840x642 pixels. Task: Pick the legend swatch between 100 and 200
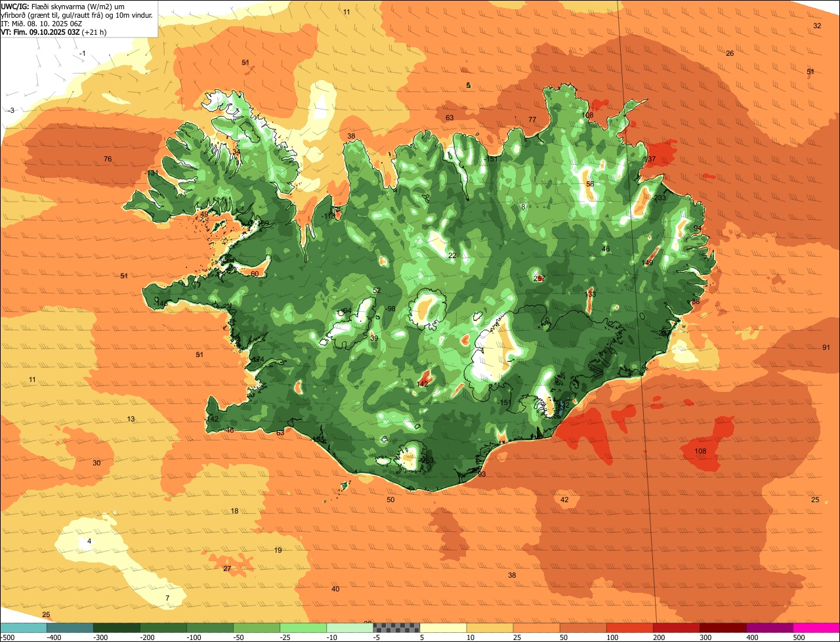click(629, 628)
